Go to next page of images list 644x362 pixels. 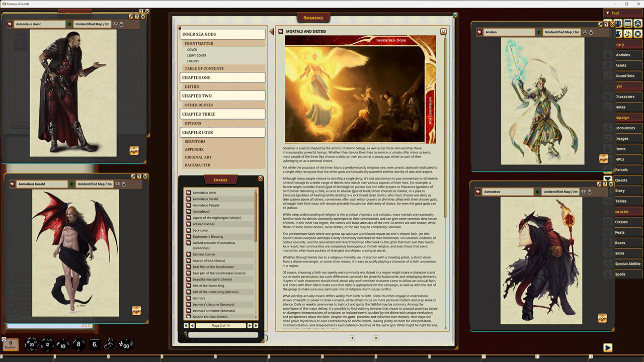250,326
